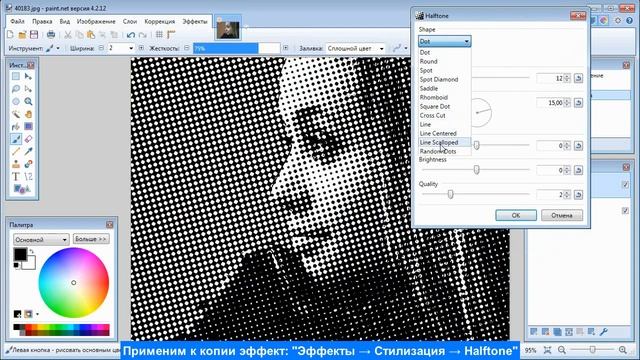This screenshot has width=640, height=360.
Task: Click OK in the Halftone dialog
Action: 516,215
